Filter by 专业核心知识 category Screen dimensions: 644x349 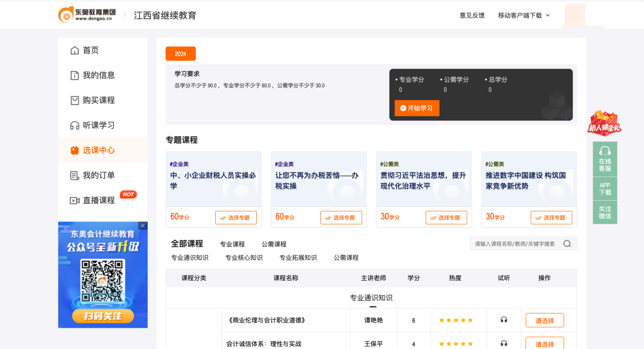(x=244, y=258)
